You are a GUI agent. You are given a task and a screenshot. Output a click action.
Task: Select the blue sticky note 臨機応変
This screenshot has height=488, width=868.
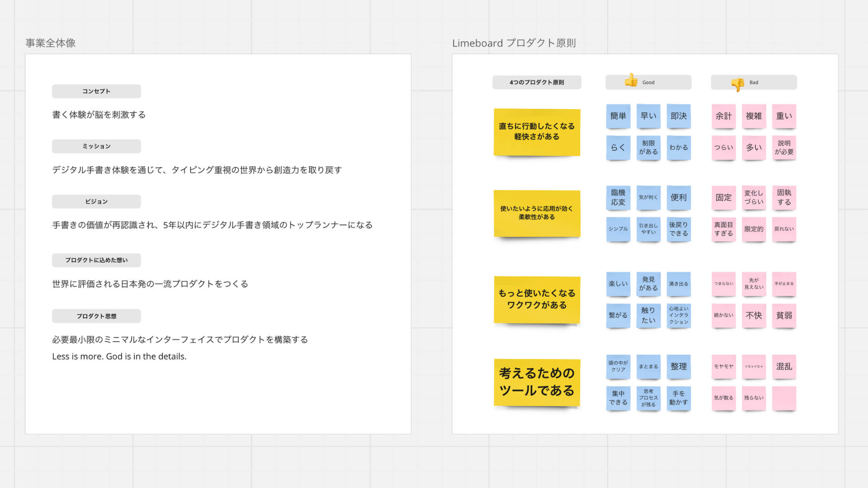pyautogui.click(x=618, y=197)
